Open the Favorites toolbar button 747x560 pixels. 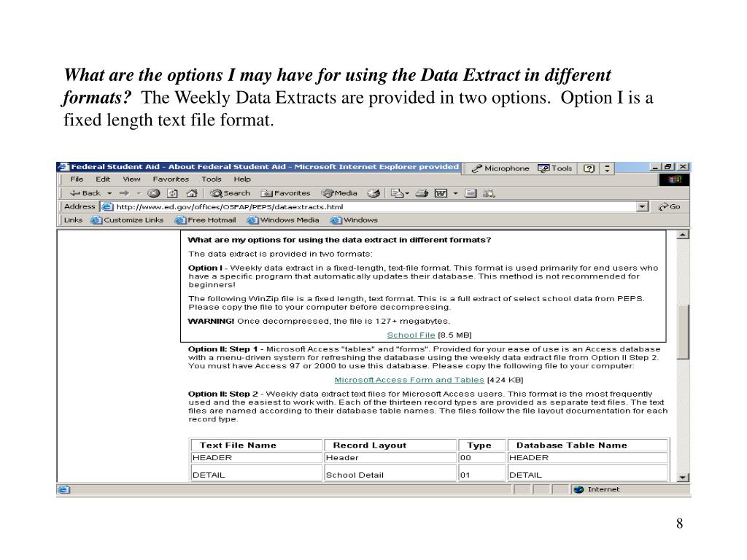tap(285, 193)
